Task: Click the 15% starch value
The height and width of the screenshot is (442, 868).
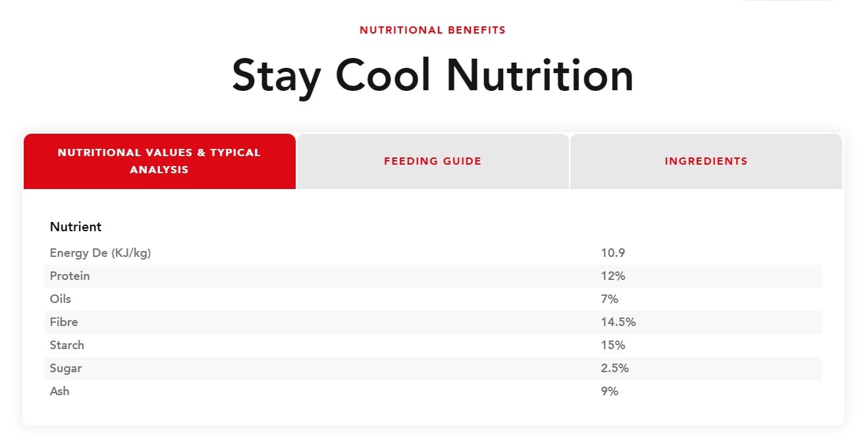Action: [612, 345]
